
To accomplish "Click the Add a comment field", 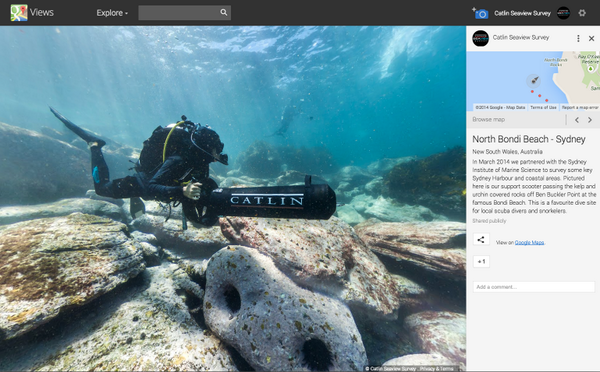I will tap(534, 287).
